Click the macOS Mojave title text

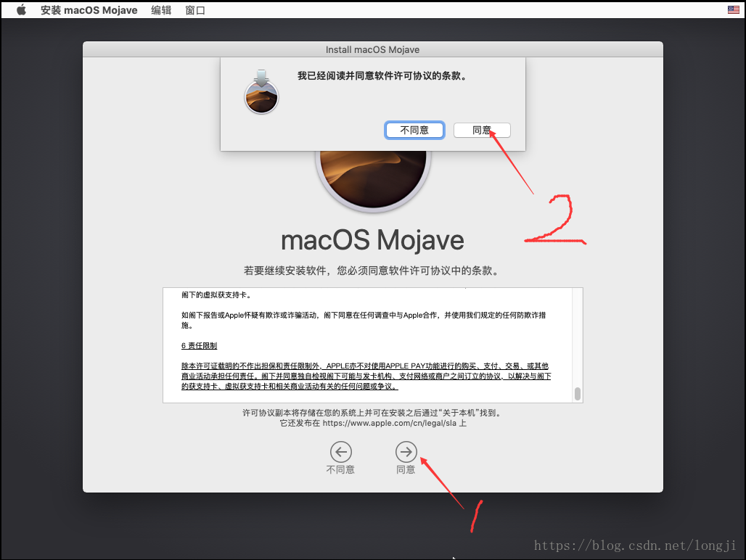(x=372, y=240)
